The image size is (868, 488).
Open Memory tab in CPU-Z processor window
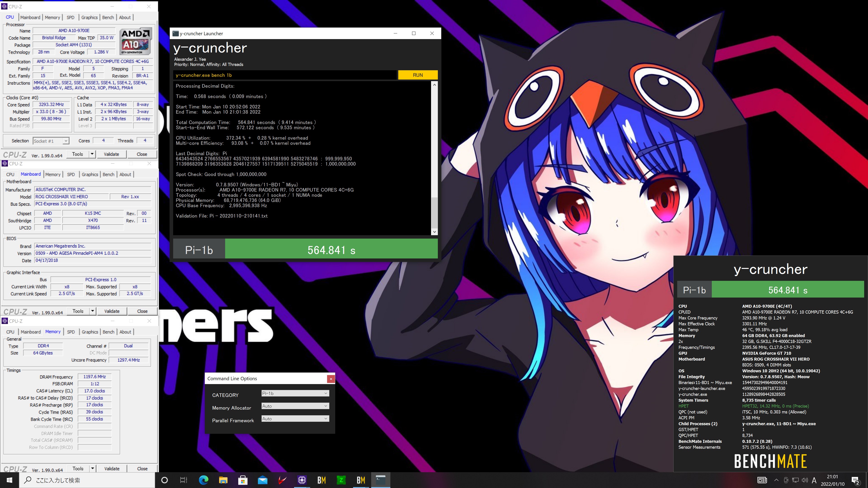(53, 18)
